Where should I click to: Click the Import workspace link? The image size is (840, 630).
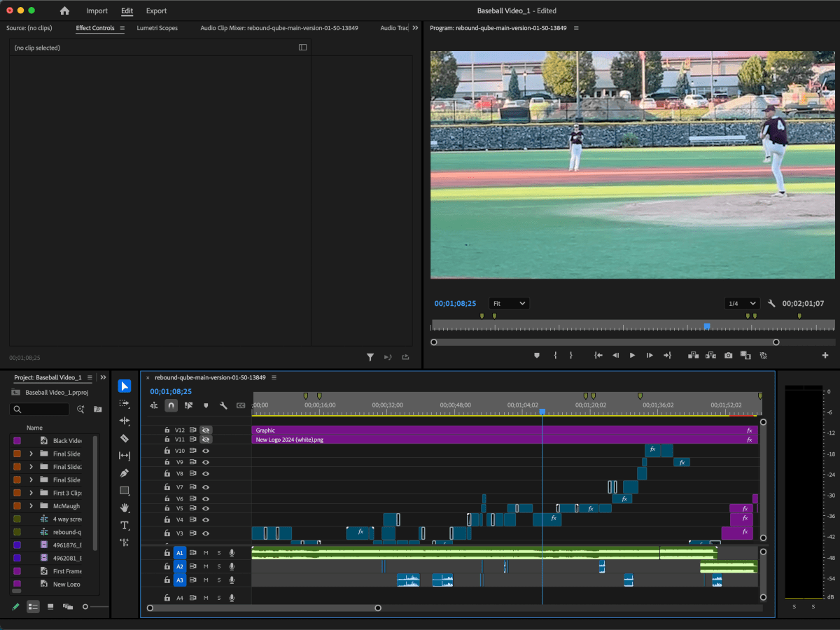point(97,10)
